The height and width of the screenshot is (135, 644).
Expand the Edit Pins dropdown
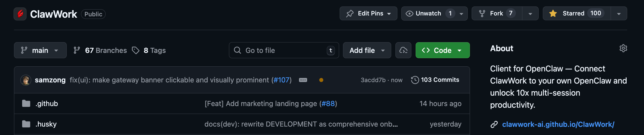368,13
